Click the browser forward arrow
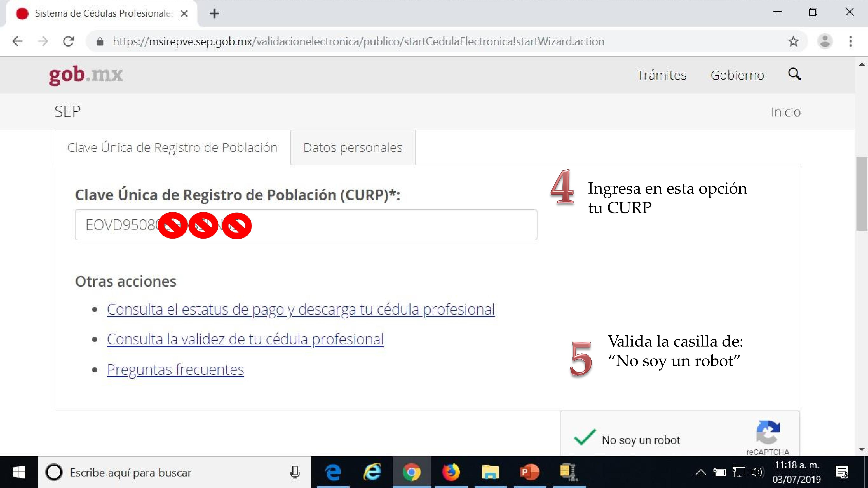The image size is (868, 488). [43, 41]
